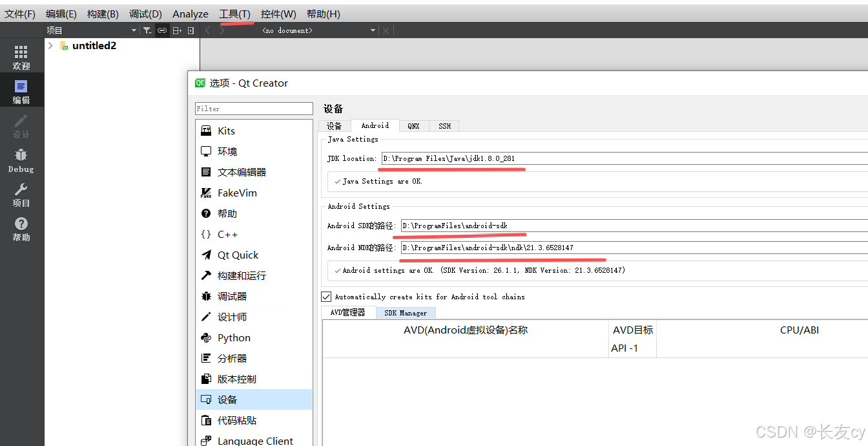
Task: Open the Debug mode in sidebar
Action: (x=21, y=160)
